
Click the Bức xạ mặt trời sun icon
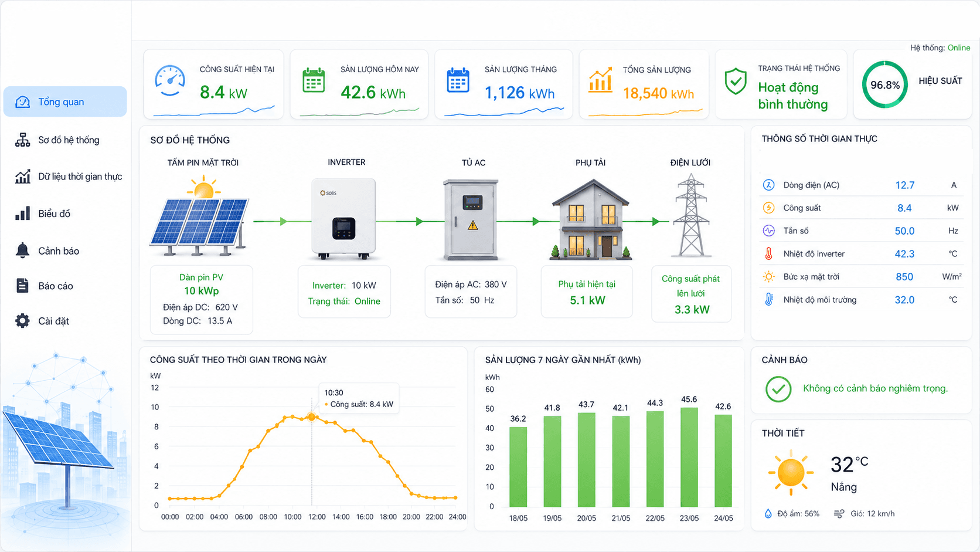(x=768, y=276)
